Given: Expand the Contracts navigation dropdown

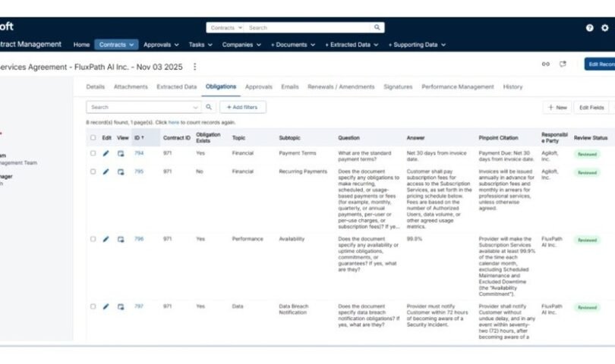Looking at the screenshot, I should point(116,45).
